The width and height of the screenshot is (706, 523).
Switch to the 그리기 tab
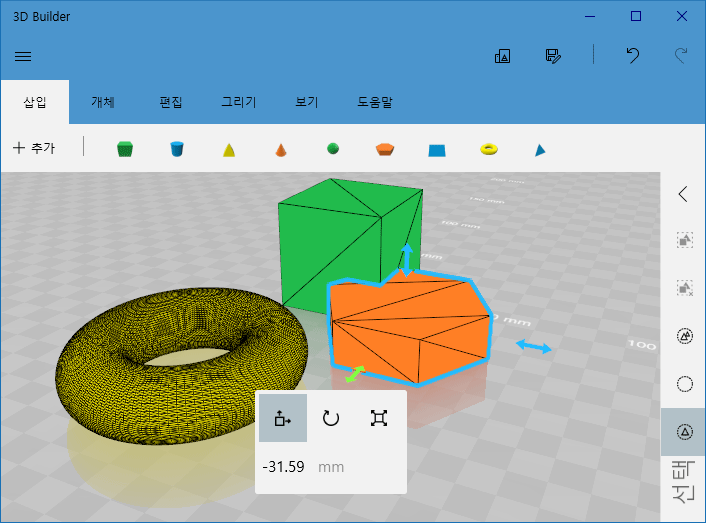(x=239, y=102)
